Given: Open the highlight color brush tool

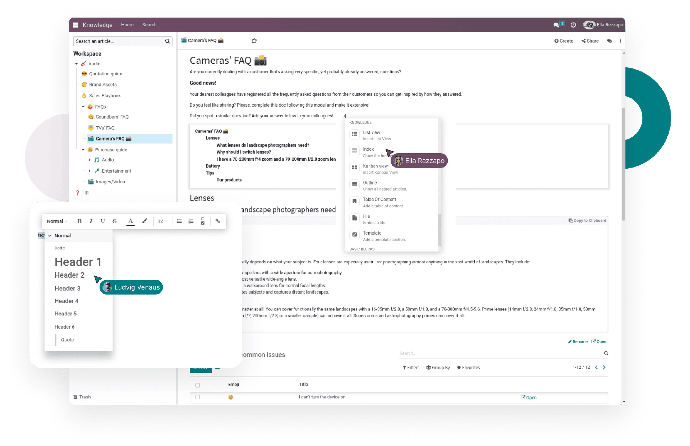Looking at the screenshot, I should point(144,221).
